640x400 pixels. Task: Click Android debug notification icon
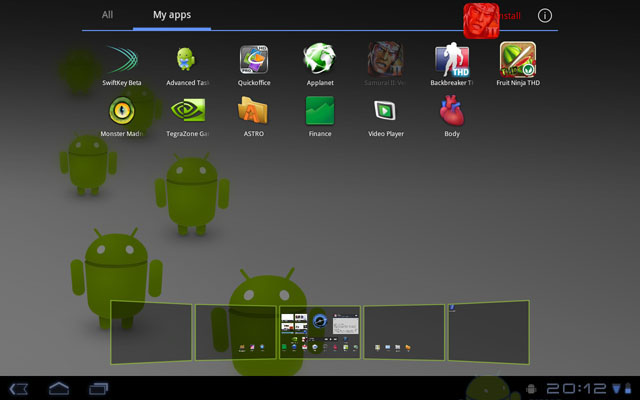point(531,389)
